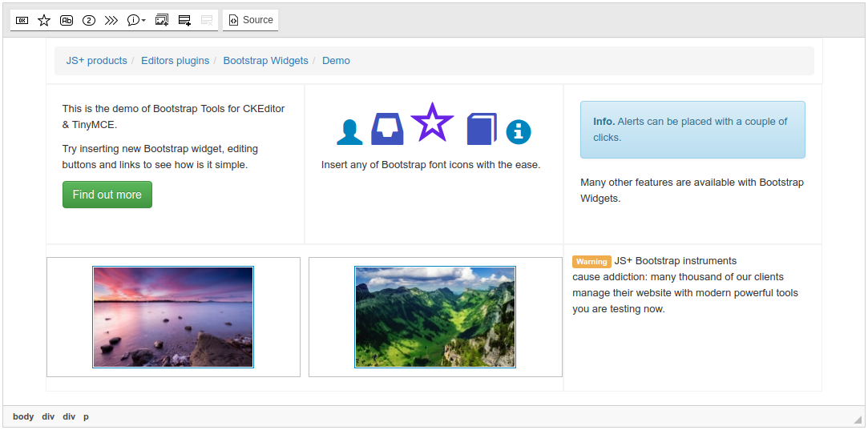Insert breadcrumbs with the triple chevron tool
Screen dimensions: 868x430
pos(111,20)
